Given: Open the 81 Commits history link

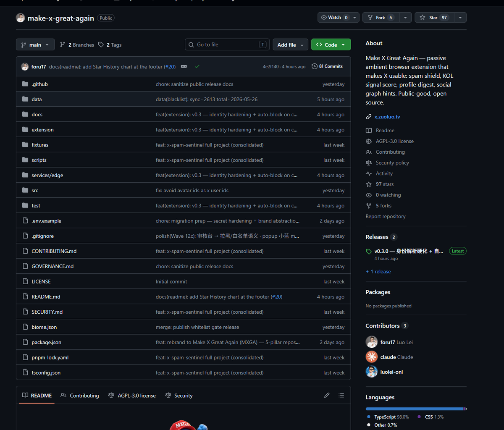Looking at the screenshot, I should point(327,66).
